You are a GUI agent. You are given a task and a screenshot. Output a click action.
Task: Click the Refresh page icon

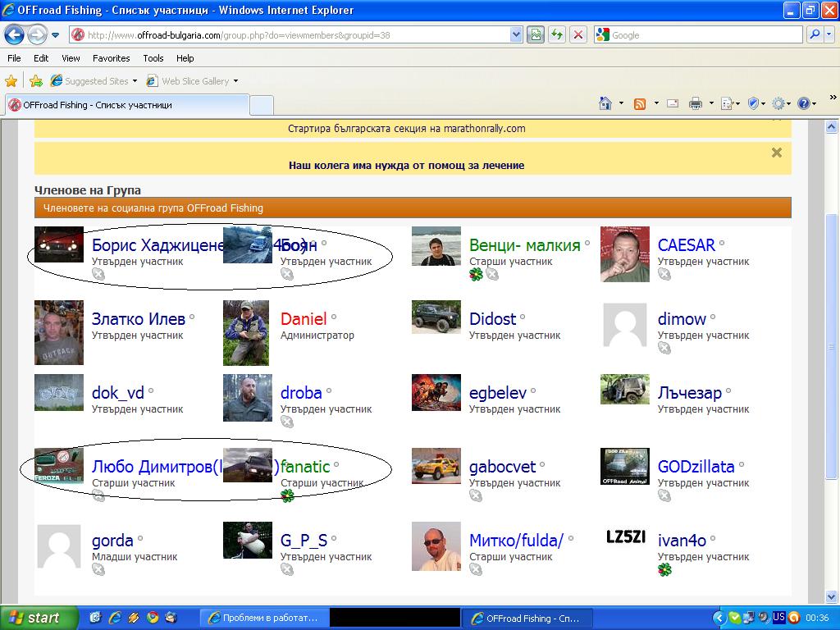(557, 35)
